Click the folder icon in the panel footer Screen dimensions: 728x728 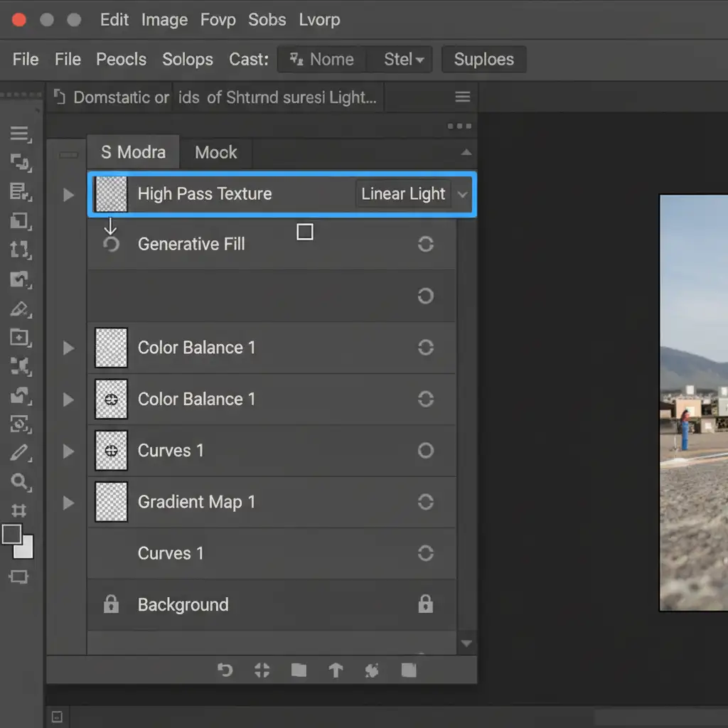tap(299, 670)
